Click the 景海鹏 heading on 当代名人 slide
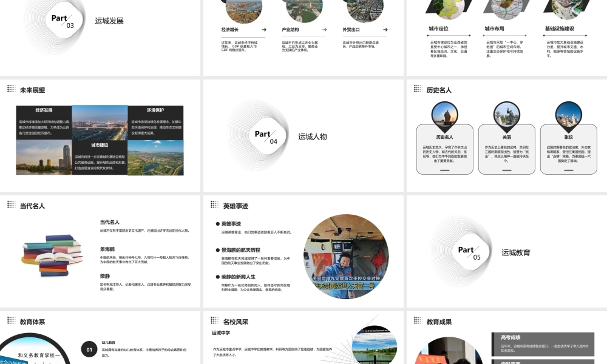The image size is (607, 364). coord(107,249)
